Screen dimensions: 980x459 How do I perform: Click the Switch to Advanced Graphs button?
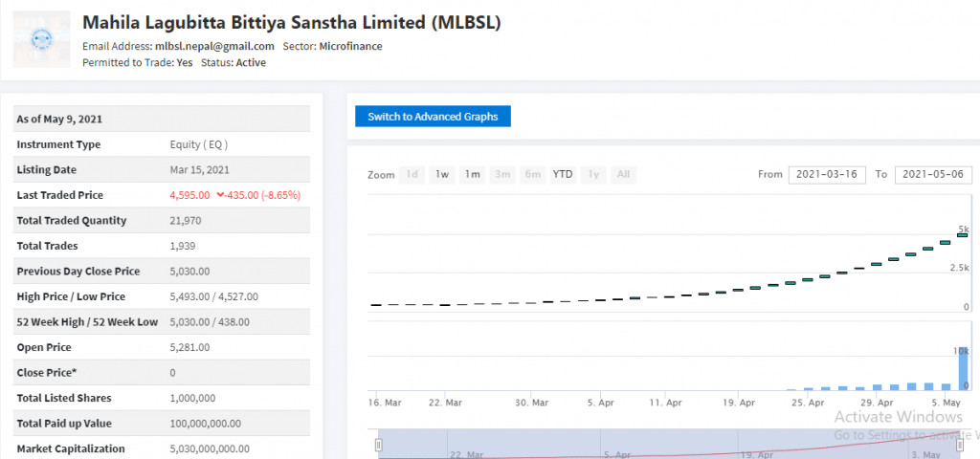pos(433,116)
